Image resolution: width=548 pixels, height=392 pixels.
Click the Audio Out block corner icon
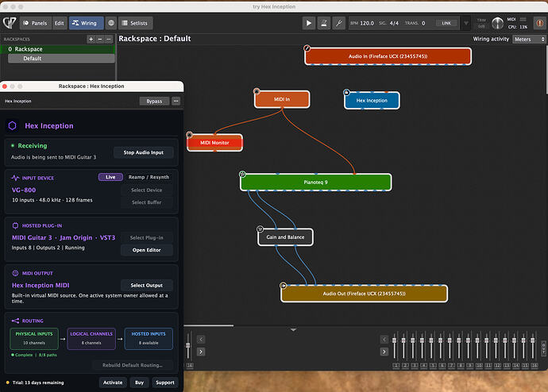tap(283, 286)
